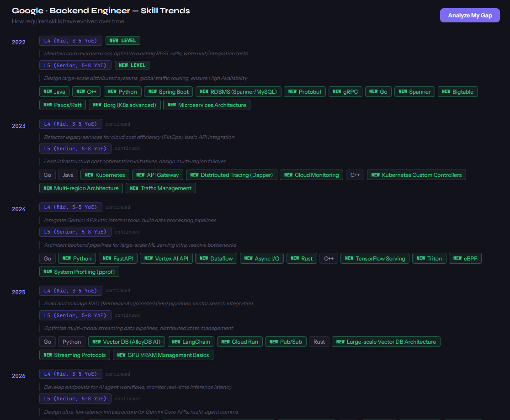Select the 2023 year marker

coord(19,126)
